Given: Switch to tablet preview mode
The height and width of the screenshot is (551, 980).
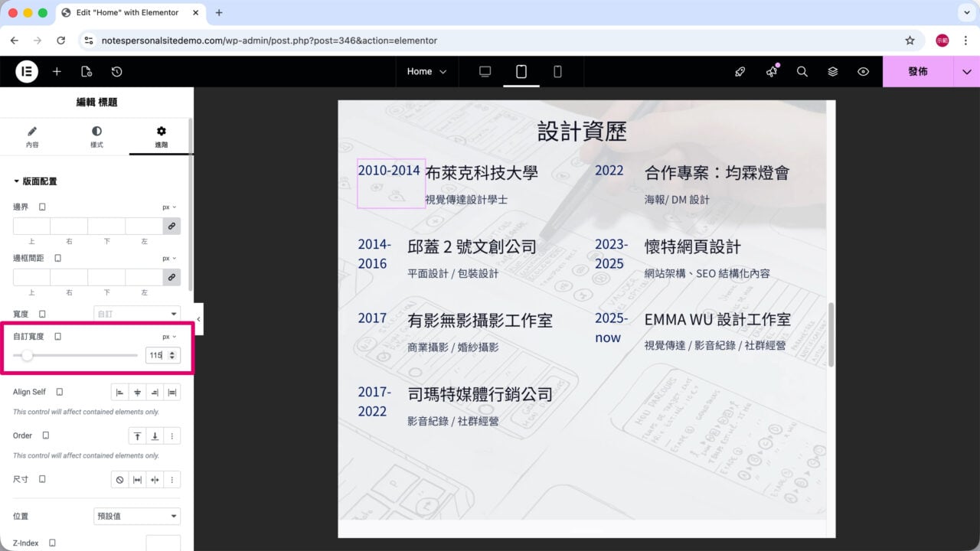Looking at the screenshot, I should (521, 71).
